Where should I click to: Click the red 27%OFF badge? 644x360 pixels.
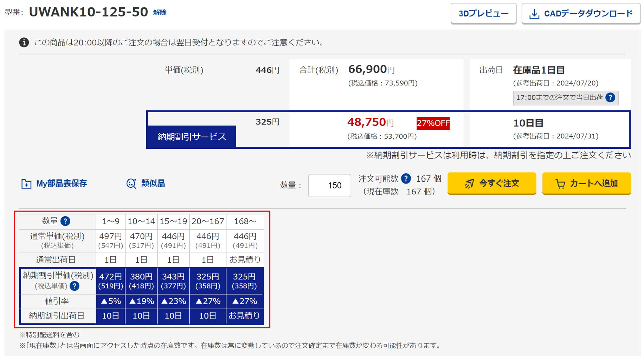tap(433, 123)
